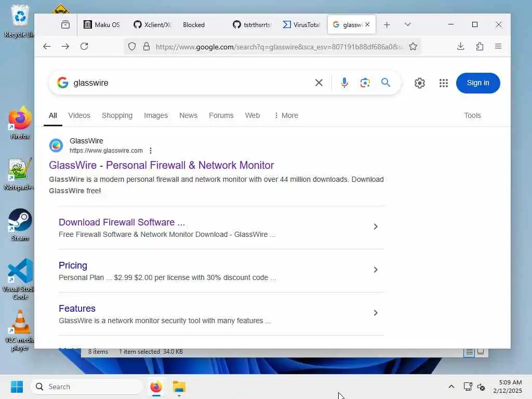Open the Windows Start menu

(17, 387)
